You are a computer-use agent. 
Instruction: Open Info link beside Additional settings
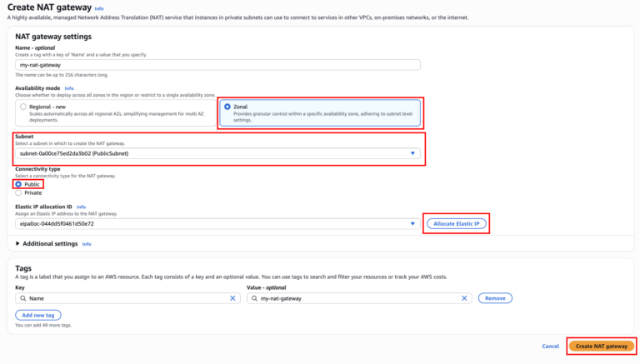click(x=87, y=244)
